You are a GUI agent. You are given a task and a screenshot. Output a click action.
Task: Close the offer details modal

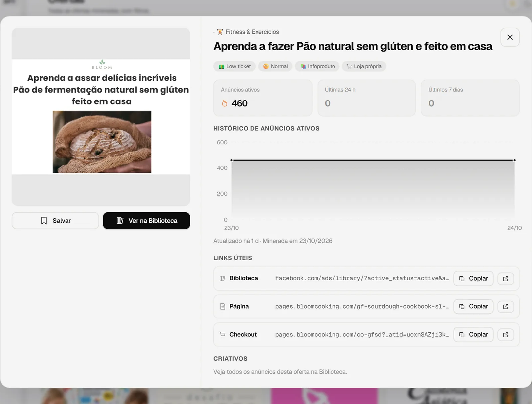pos(510,37)
